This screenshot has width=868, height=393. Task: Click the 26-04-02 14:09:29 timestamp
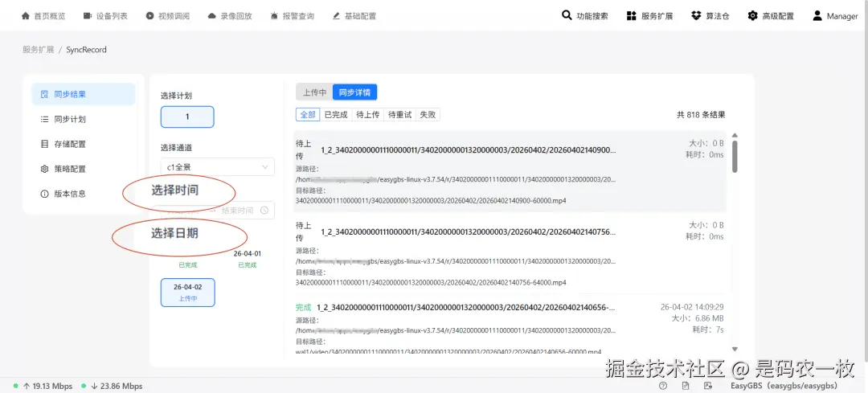click(x=692, y=307)
